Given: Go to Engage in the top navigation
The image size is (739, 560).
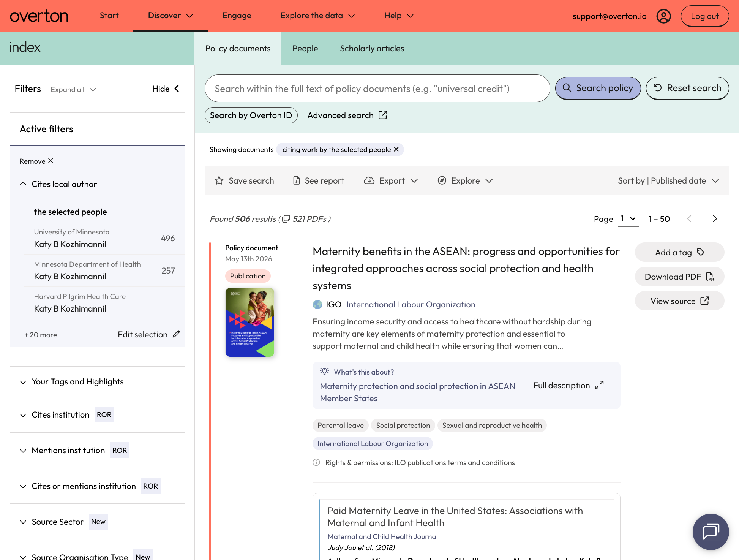Looking at the screenshot, I should 237,16.
